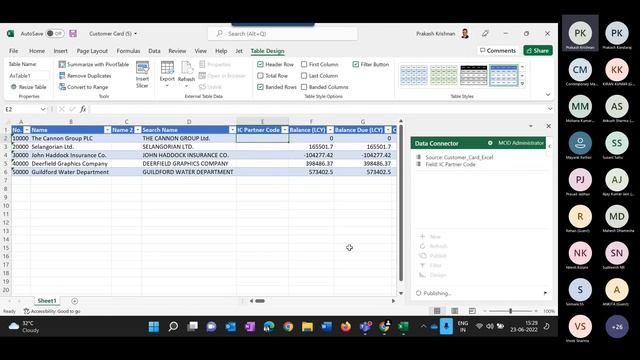
Task: Select cell with Selangorian Ltd.
Action: 71,147
